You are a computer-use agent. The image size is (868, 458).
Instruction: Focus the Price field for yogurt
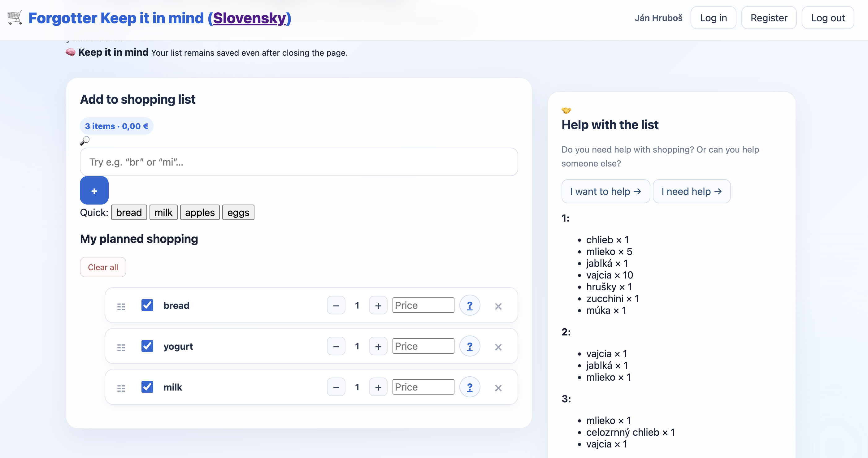[423, 346]
